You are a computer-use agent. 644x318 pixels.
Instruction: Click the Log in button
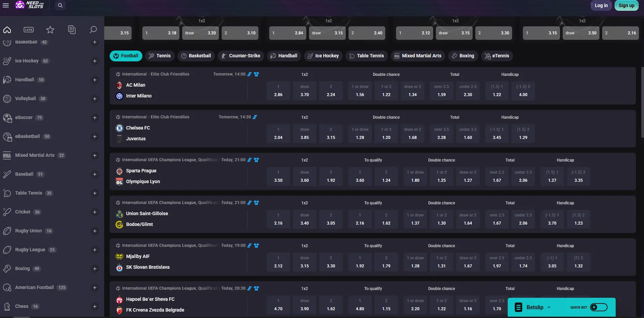pyautogui.click(x=601, y=5)
